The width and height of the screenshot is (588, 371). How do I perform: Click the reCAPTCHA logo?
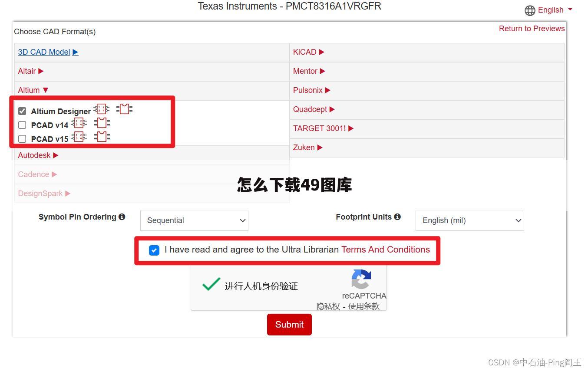361,279
